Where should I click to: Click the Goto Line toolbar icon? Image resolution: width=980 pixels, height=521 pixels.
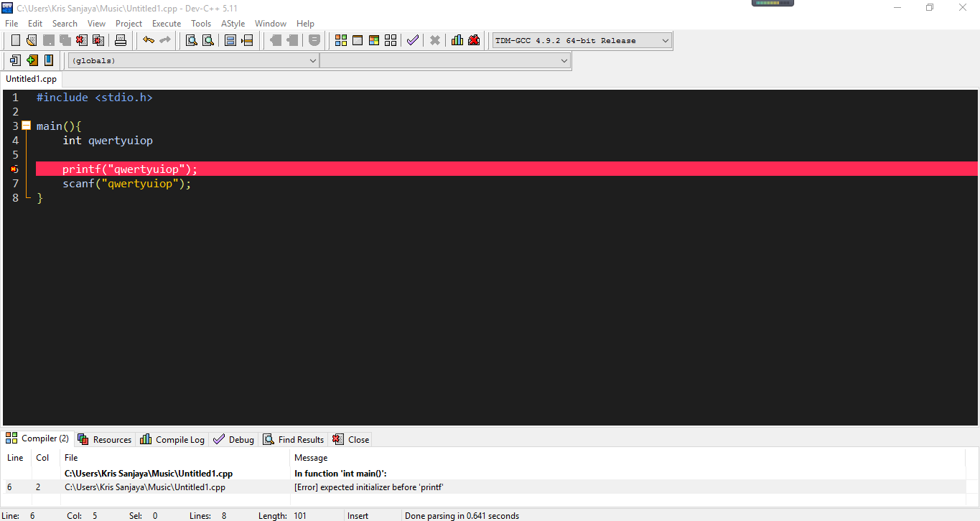coord(247,40)
